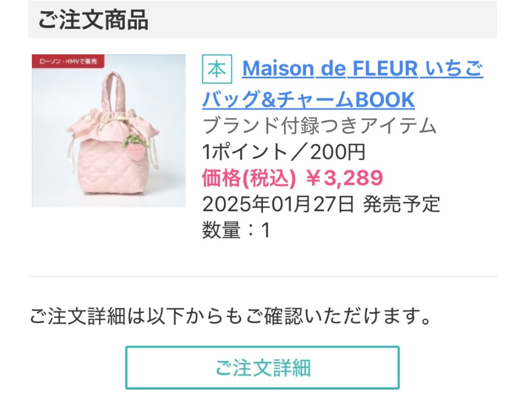Click the red ローソン・HMVで販売 badge
The width and height of the screenshot is (525, 420).
[68, 61]
